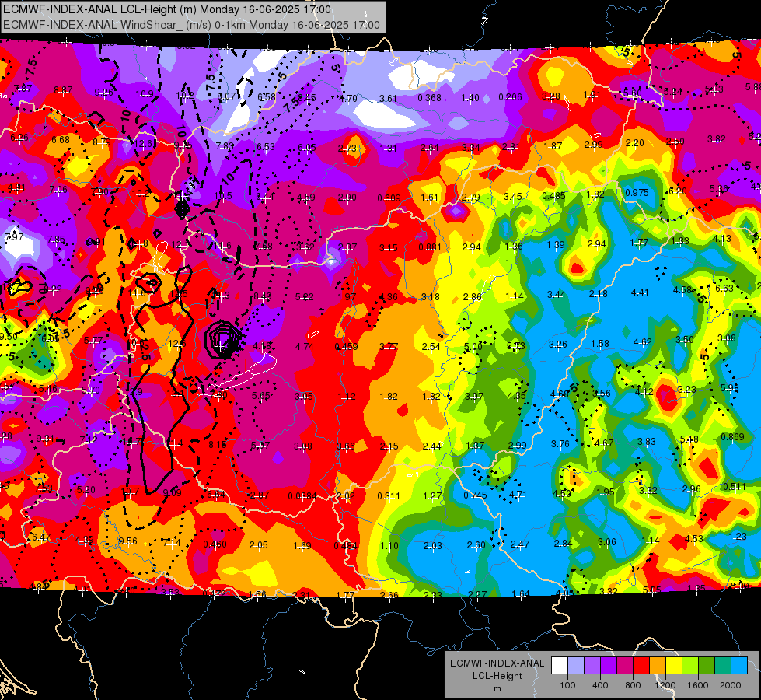Click the WindShear 0-1km title line

pos(191,25)
